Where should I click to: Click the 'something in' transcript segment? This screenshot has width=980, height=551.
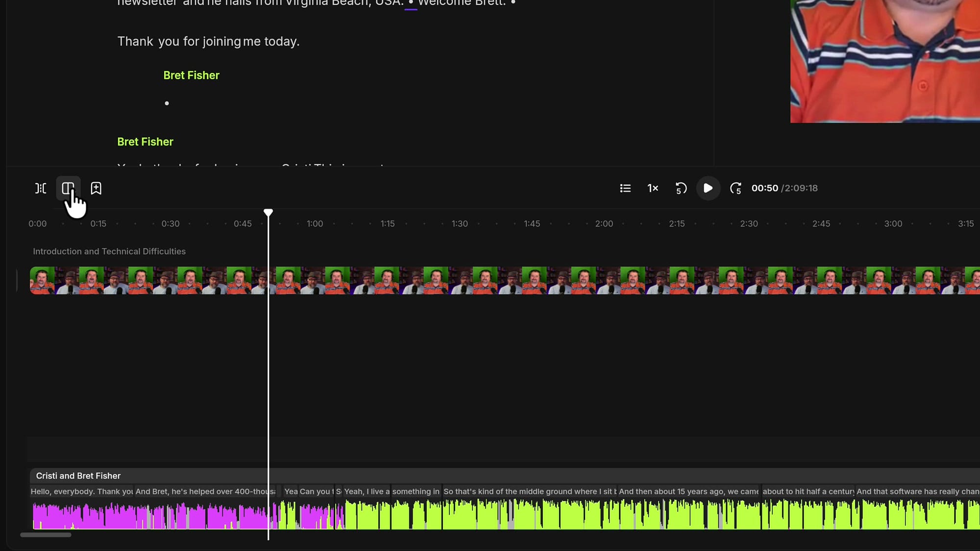tap(416, 491)
